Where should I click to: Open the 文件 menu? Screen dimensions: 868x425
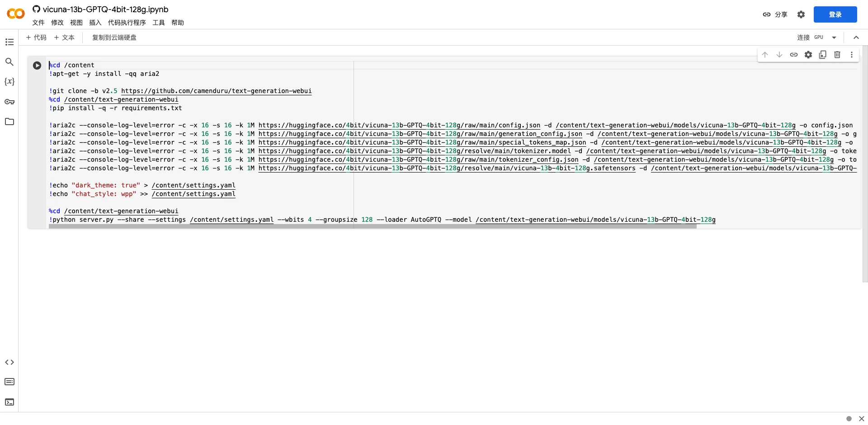point(38,23)
